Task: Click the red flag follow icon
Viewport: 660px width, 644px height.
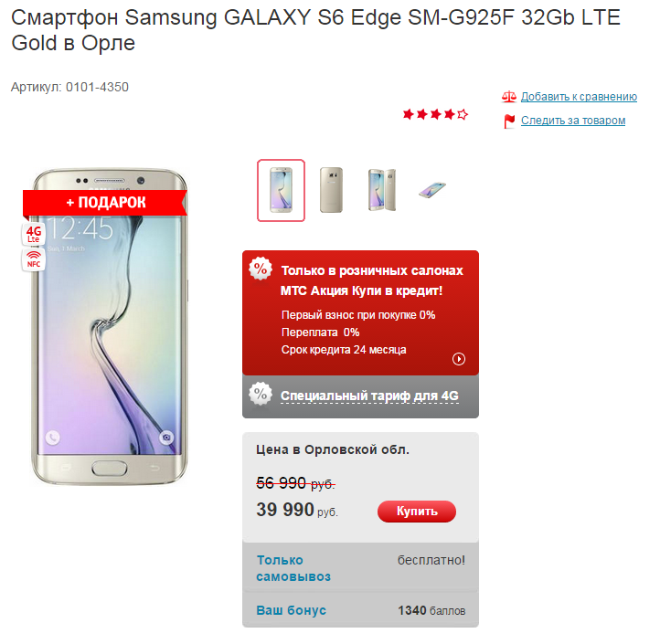Action: click(509, 121)
